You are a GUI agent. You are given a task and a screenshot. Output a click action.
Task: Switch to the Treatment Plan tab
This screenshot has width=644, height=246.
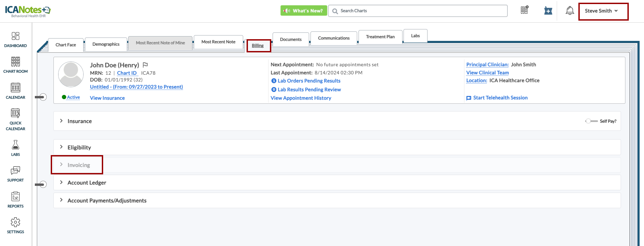pos(380,37)
